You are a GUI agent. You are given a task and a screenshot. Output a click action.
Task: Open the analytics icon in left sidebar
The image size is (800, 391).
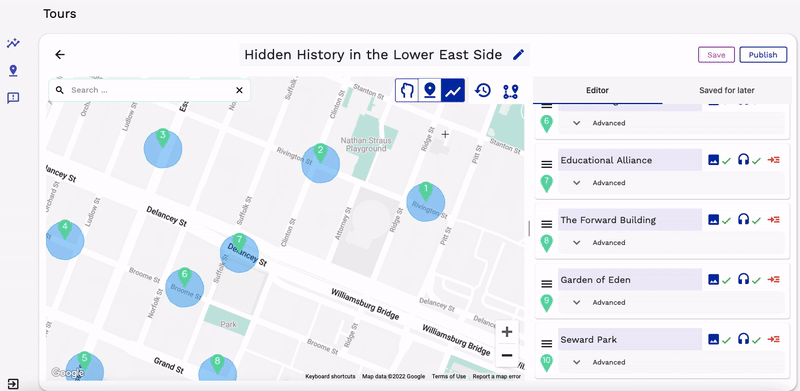point(13,43)
